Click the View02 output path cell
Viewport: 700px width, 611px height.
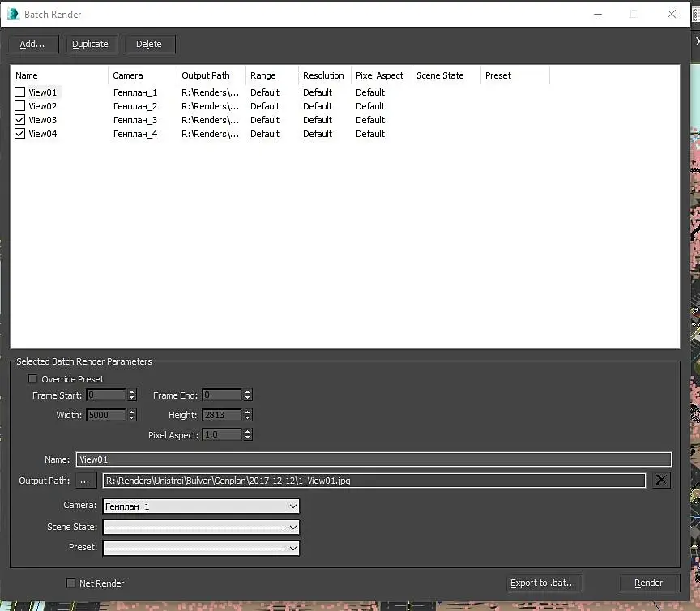click(211, 106)
